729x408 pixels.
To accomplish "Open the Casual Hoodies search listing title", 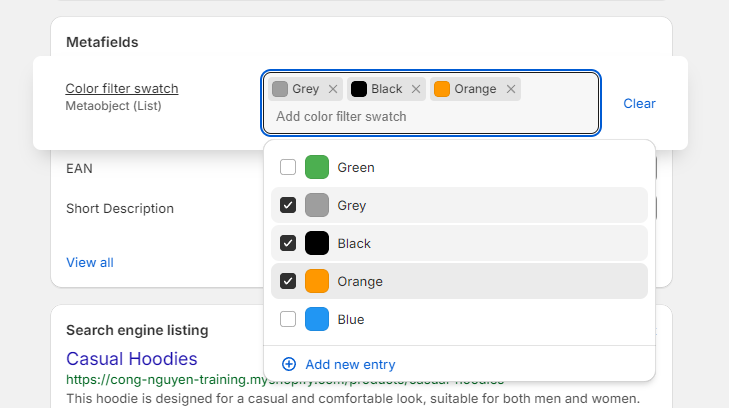I will click(x=132, y=358).
